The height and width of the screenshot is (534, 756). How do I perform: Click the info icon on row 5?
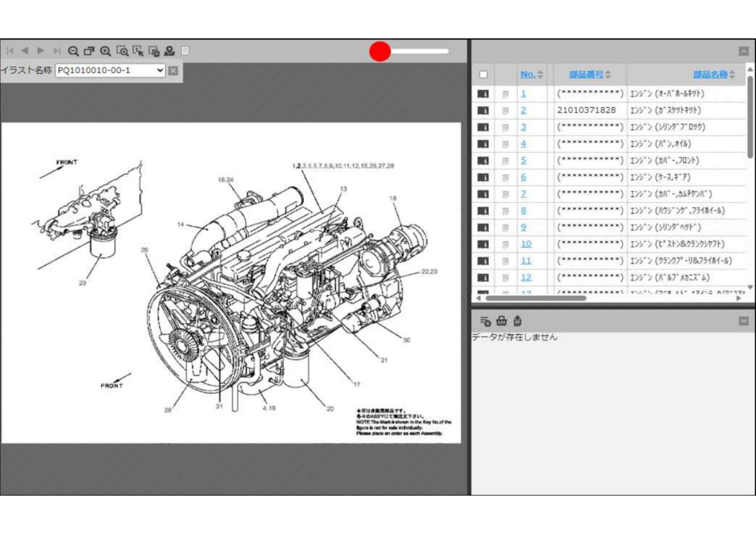[x=483, y=161]
